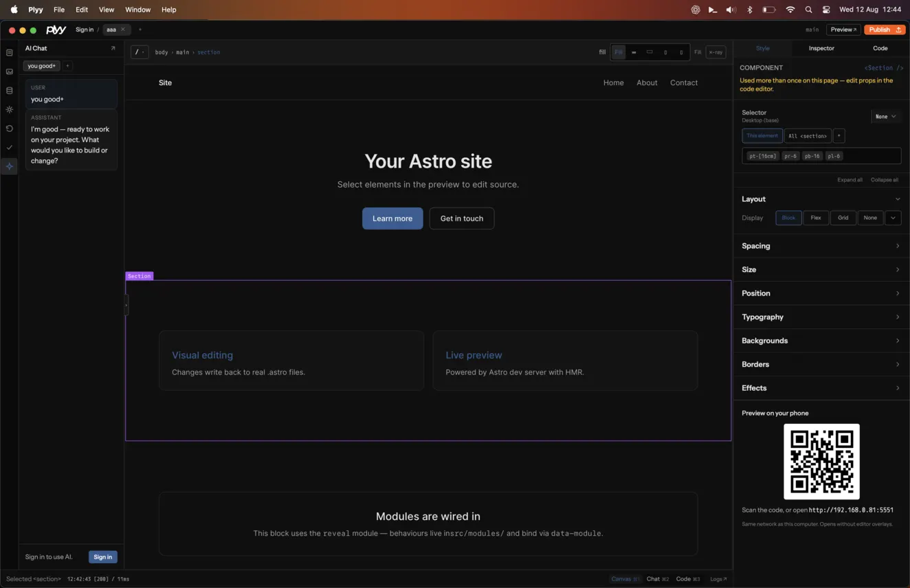Click the orange Publish button
Viewport: 910px width, 588px height.
point(884,30)
